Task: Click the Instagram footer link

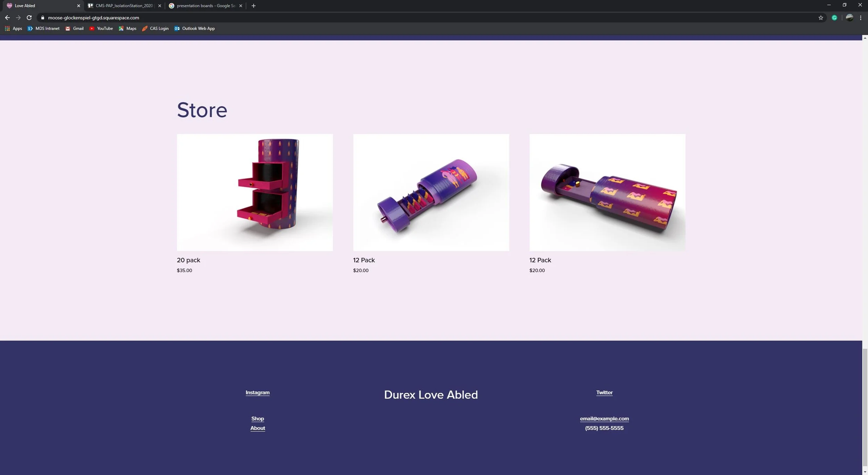Action: [257, 392]
